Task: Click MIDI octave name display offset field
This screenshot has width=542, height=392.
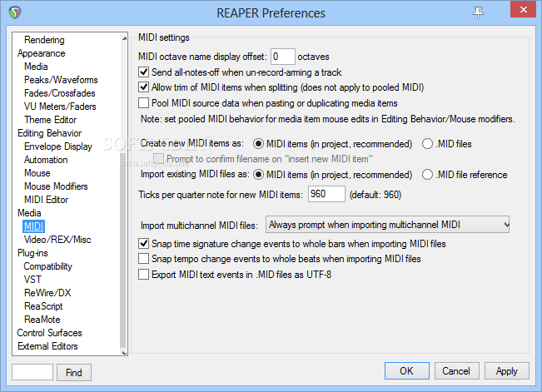Action: pos(283,57)
